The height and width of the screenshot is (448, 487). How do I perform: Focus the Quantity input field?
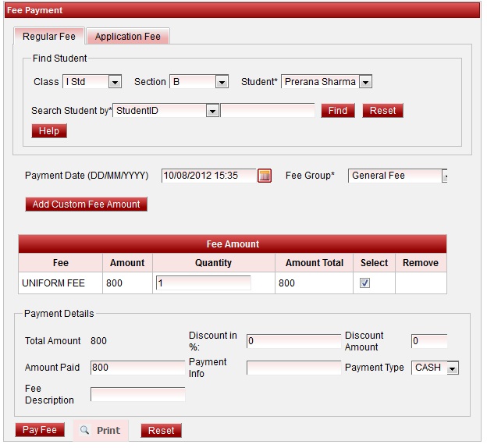(x=204, y=283)
